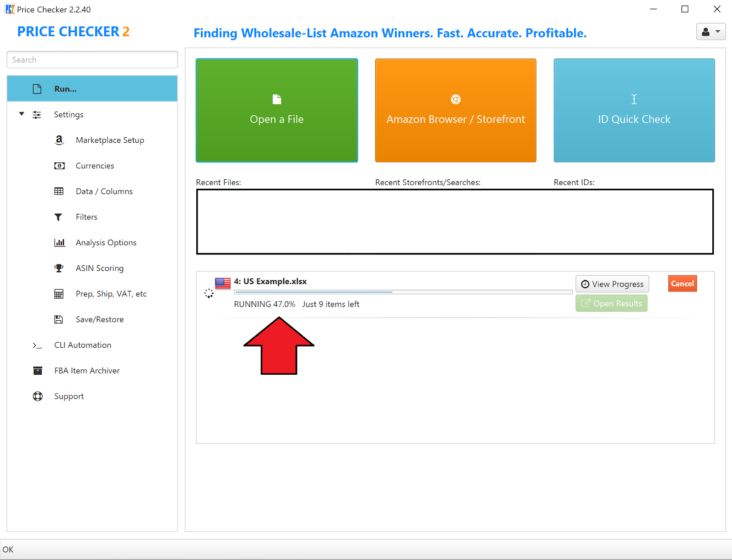This screenshot has width=732, height=560.
Task: Click the job progress bar
Action: 403,291
